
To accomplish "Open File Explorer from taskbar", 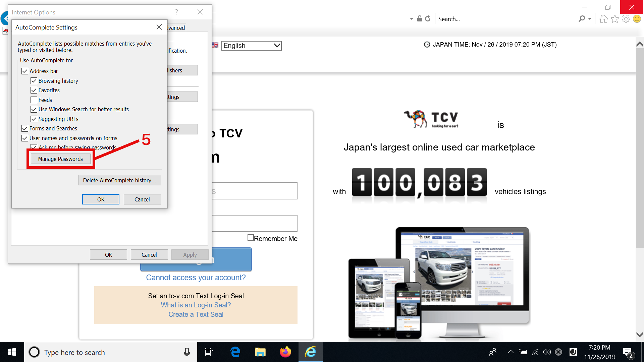I will [x=260, y=352].
